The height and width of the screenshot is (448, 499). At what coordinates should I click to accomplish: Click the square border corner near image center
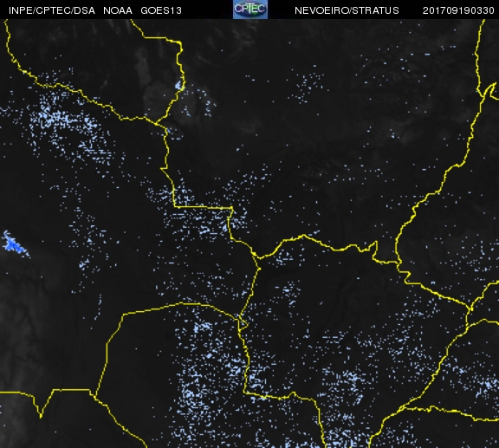231,209
